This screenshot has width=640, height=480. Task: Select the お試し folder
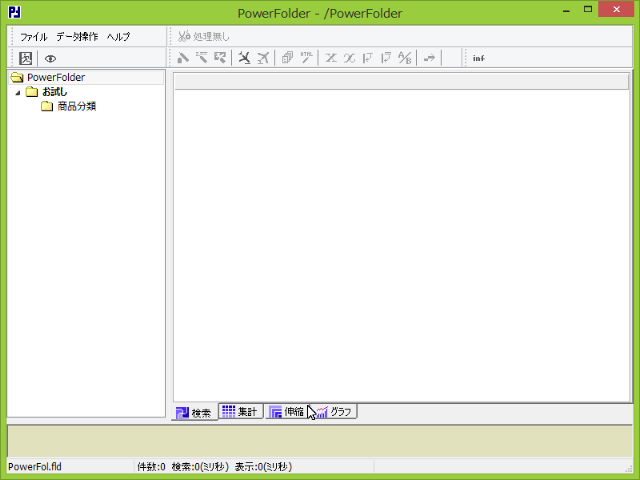(55, 92)
